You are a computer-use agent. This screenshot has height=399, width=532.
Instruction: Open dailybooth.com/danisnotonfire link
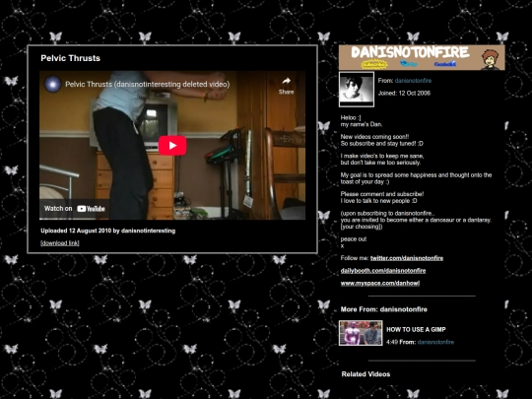383,271
